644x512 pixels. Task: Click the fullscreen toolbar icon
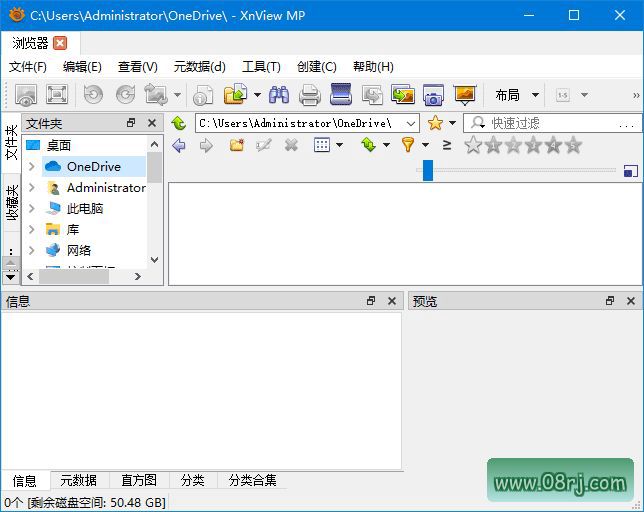pos(57,95)
